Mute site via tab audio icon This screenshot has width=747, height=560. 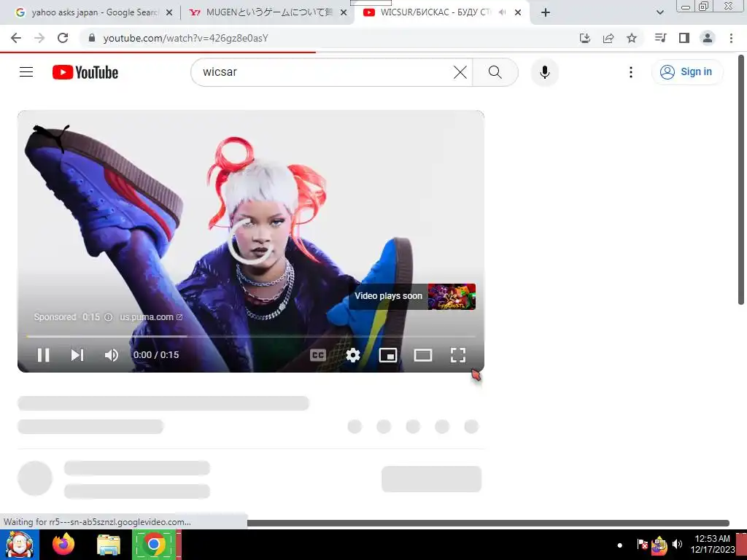(x=502, y=12)
